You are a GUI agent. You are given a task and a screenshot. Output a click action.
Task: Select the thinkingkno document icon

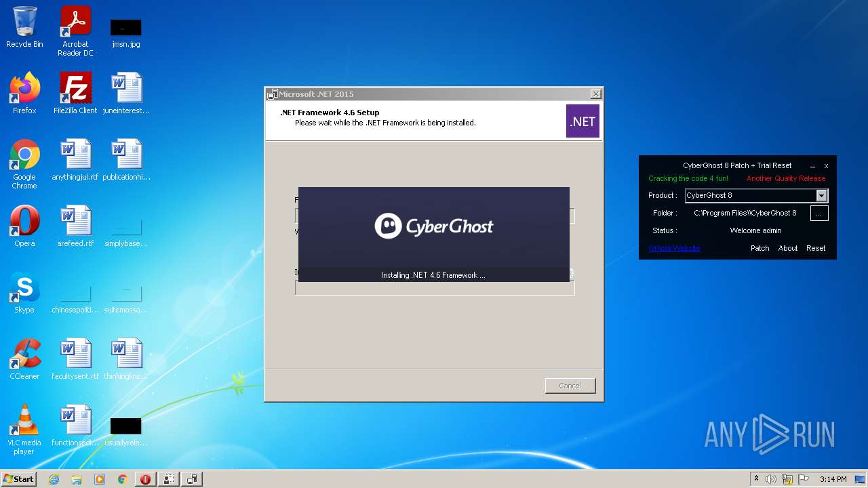click(126, 359)
